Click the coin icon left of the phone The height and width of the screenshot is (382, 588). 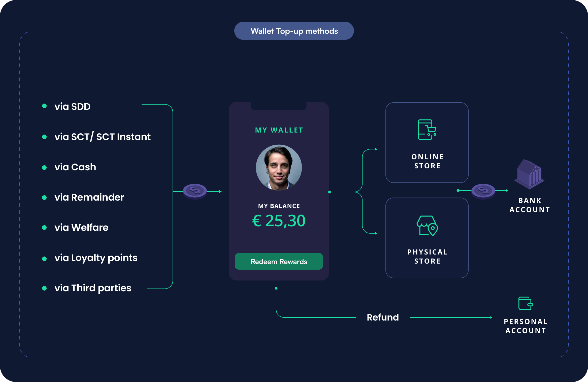tap(195, 191)
